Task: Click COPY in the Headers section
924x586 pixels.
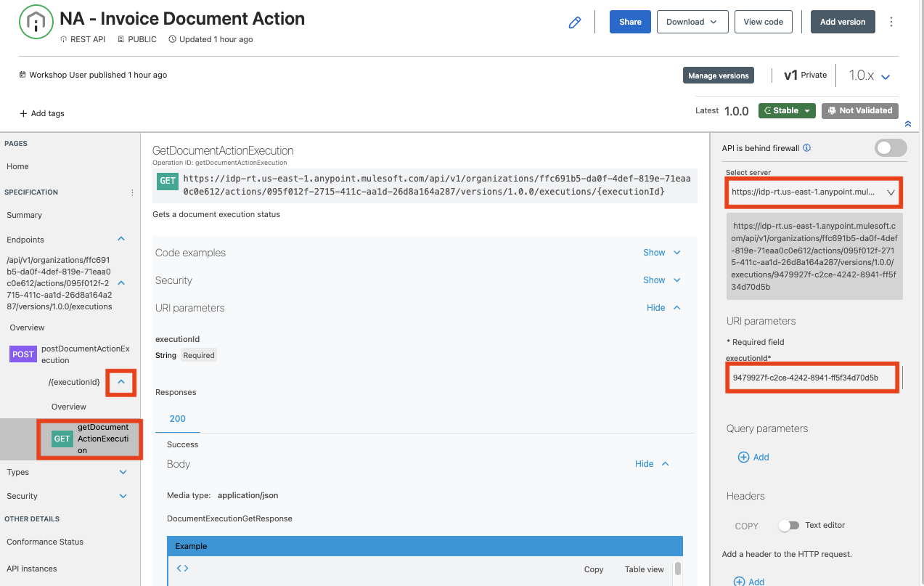Action: click(747, 526)
